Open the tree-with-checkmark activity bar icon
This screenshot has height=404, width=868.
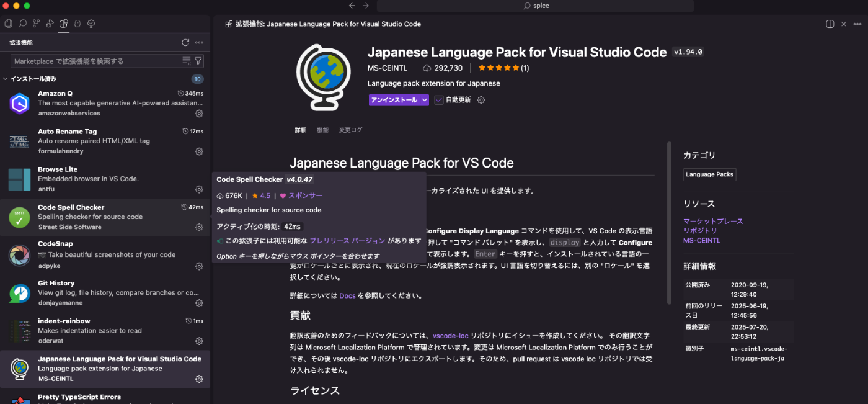91,24
